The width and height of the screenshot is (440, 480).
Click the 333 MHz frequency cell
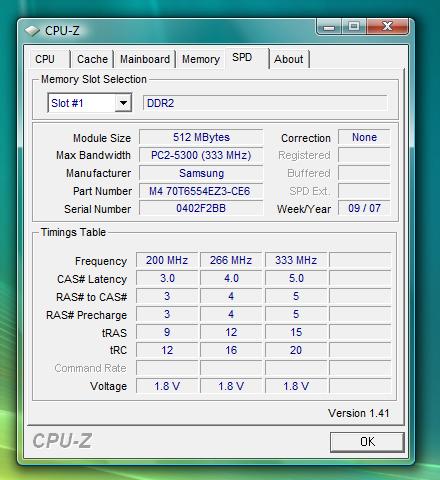(x=296, y=260)
